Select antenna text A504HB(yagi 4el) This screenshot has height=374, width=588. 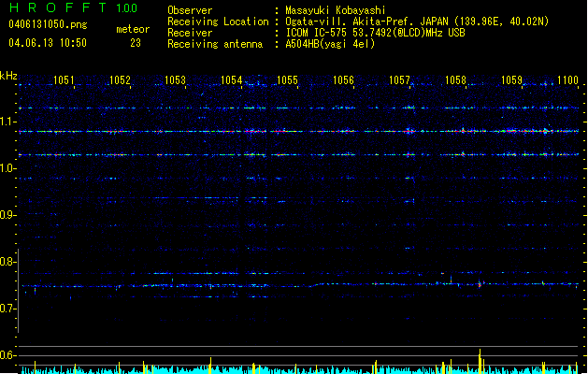pos(330,44)
